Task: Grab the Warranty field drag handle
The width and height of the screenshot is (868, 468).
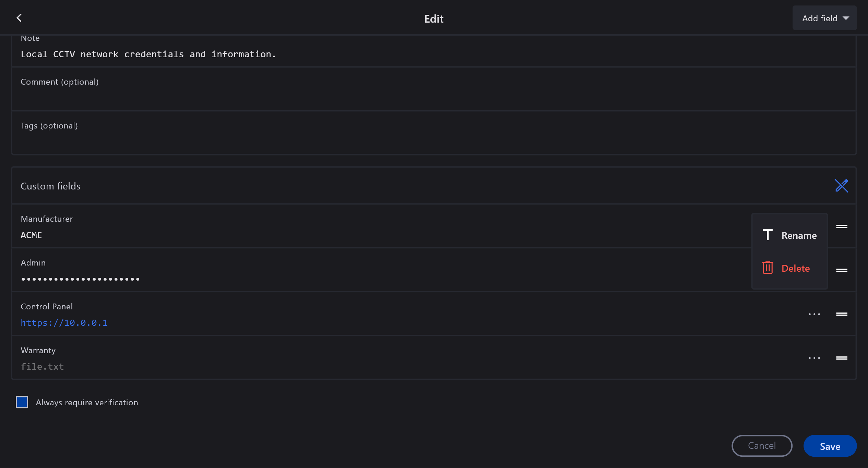Action: (x=842, y=358)
